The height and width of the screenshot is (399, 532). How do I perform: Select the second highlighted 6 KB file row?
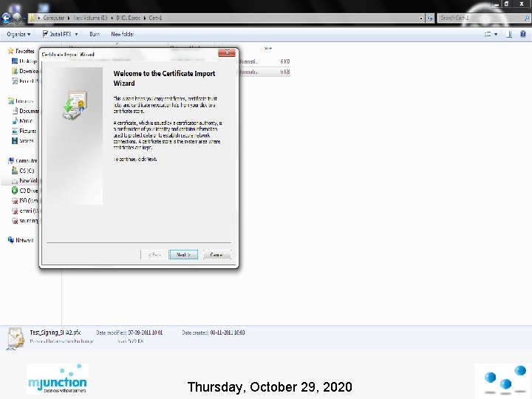265,72
